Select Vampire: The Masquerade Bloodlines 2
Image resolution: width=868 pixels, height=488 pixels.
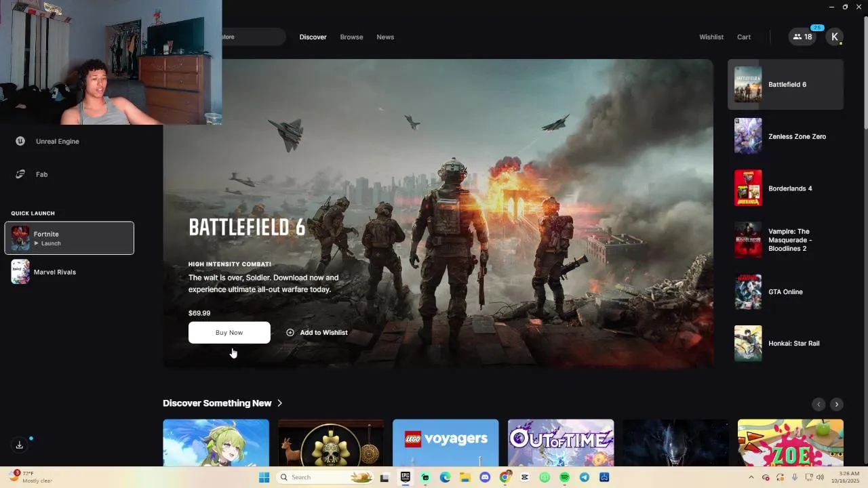pyautogui.click(x=785, y=240)
